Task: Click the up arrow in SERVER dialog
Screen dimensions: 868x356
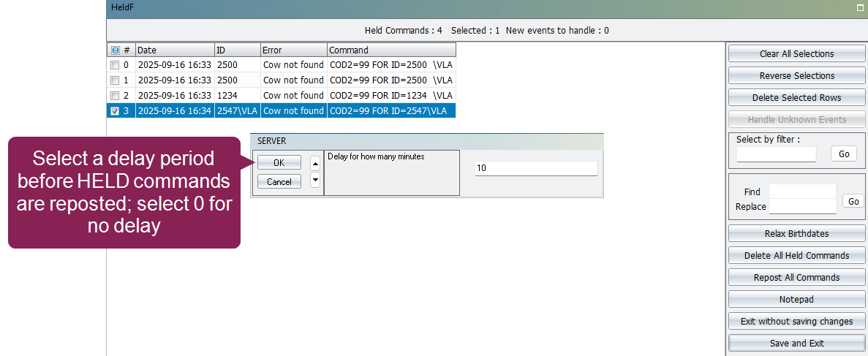Action: (x=315, y=164)
